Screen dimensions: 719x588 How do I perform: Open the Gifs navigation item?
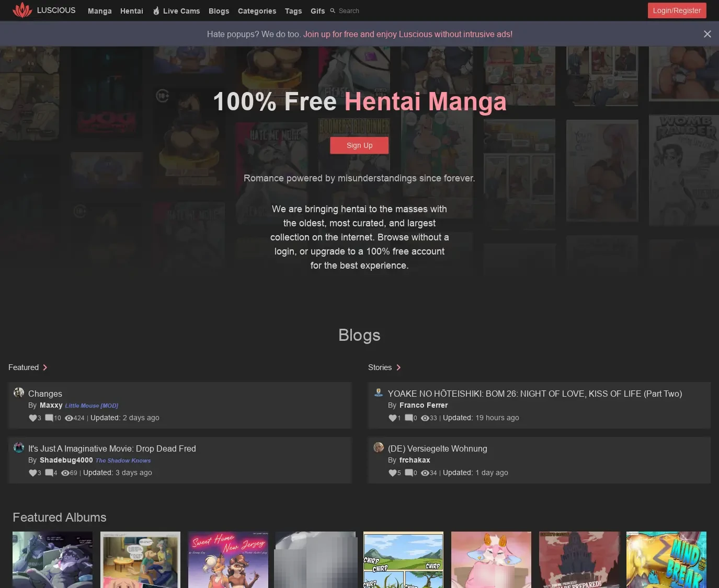[x=318, y=11]
